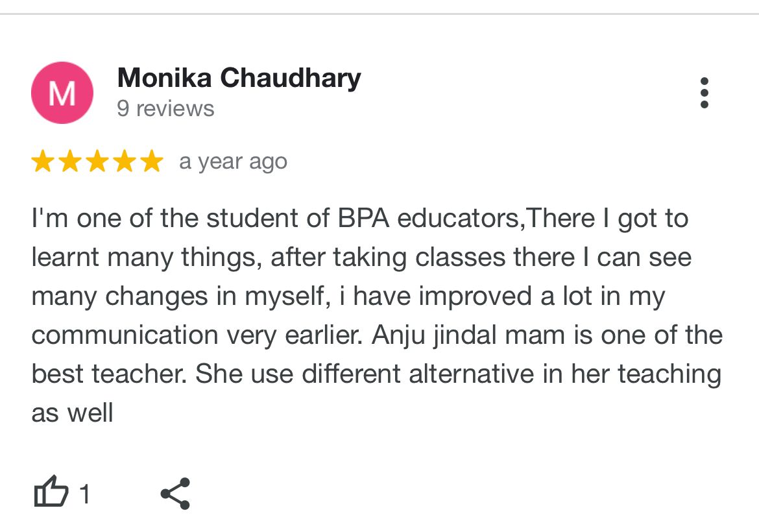Click the fourth yellow rating star
Viewport: 759px width, 532px height.
[x=125, y=162]
